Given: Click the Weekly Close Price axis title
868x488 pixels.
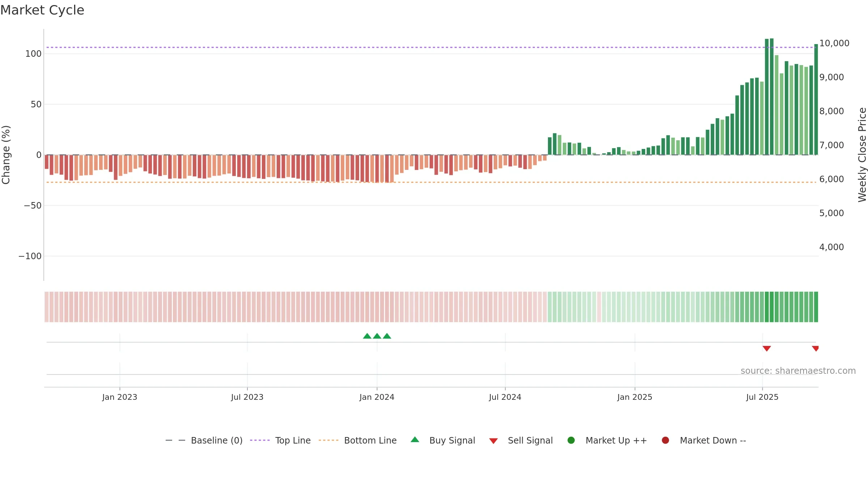Looking at the screenshot, I should click(862, 155).
